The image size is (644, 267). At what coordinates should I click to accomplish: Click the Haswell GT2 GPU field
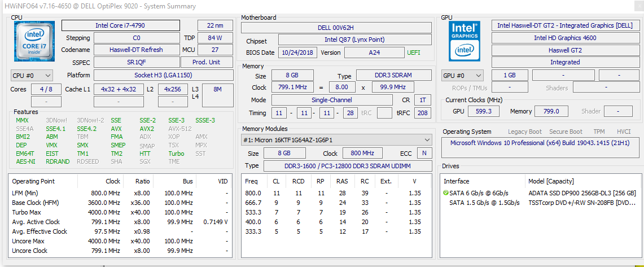click(565, 50)
